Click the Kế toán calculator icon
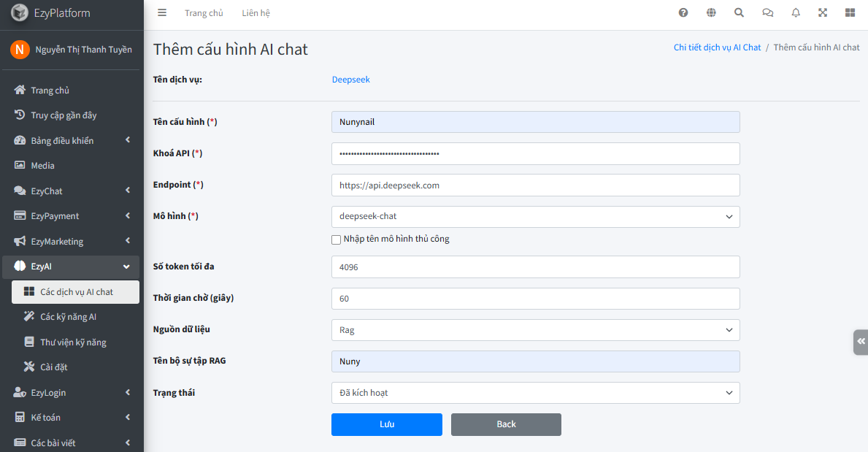The width and height of the screenshot is (868, 452). coord(20,417)
